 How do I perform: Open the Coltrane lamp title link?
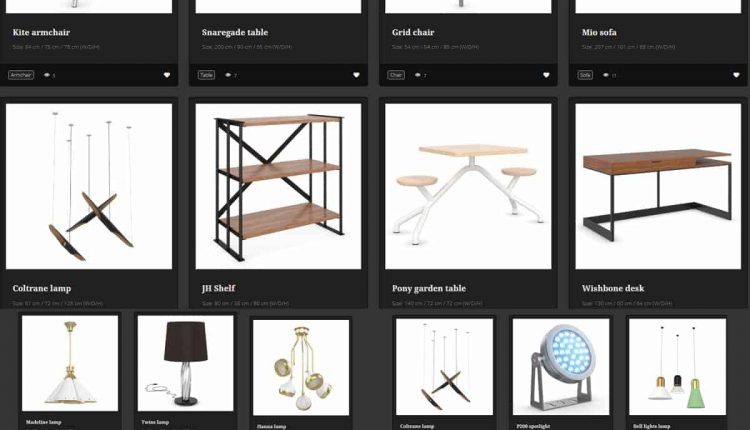[42, 288]
